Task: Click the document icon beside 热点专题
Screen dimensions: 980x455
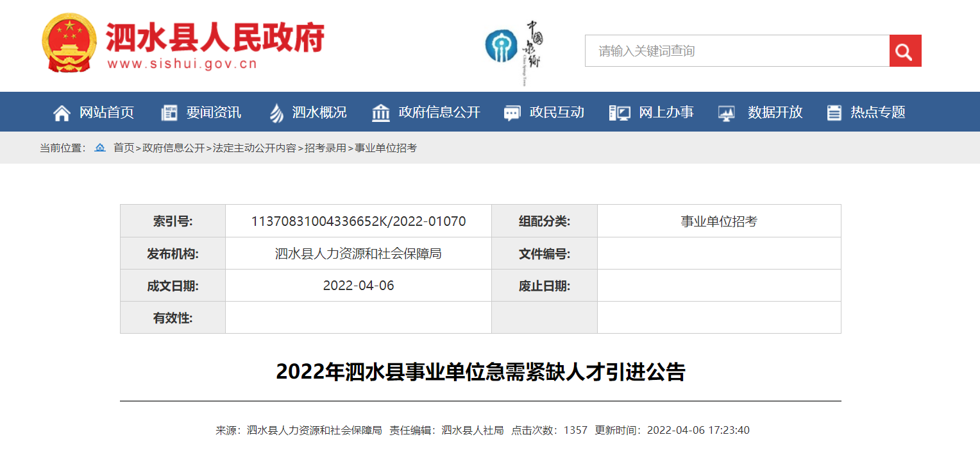Action: tap(834, 113)
